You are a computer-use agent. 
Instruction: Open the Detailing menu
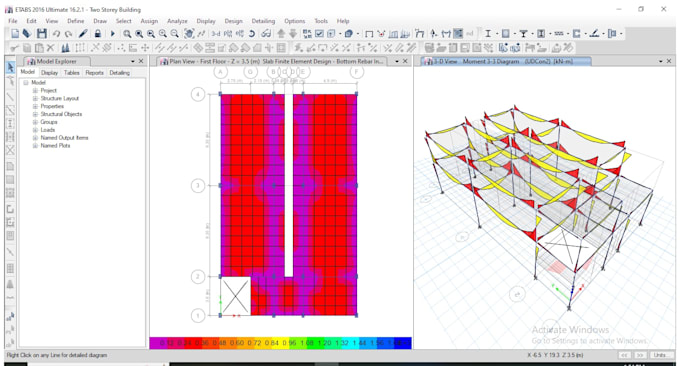tap(263, 21)
